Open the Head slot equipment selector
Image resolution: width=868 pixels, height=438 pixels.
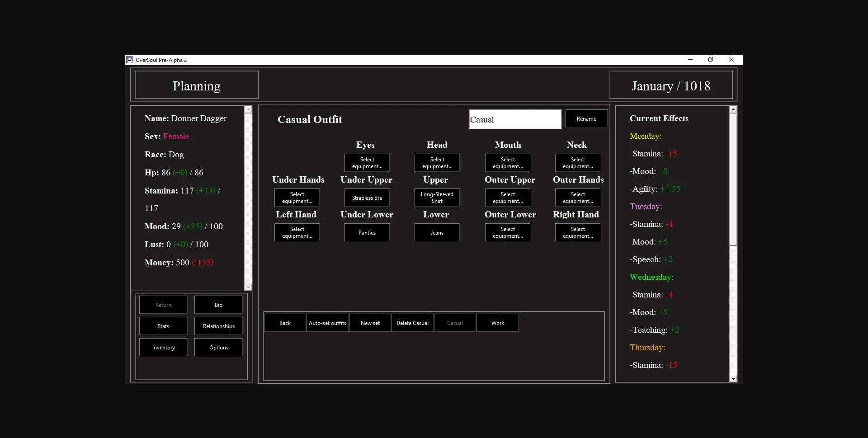tap(437, 163)
